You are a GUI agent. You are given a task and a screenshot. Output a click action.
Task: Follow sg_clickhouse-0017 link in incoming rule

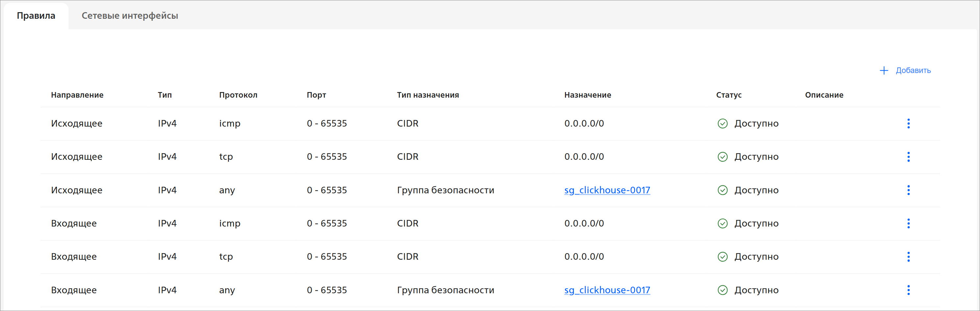(607, 290)
